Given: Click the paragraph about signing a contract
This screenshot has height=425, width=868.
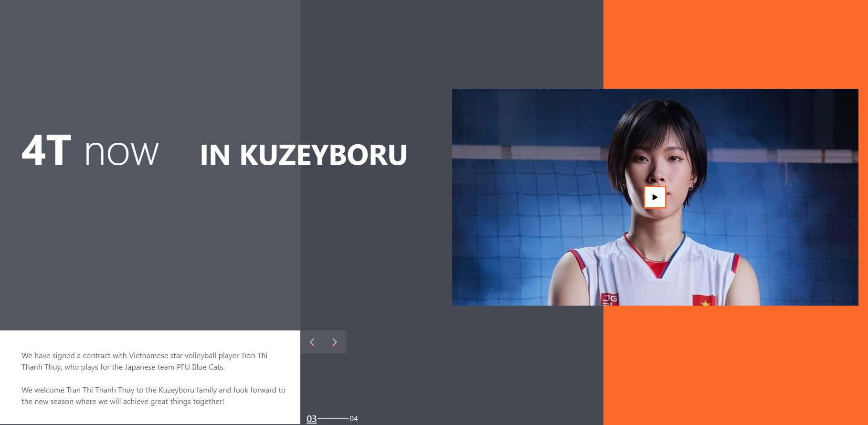Looking at the screenshot, I should [144, 361].
